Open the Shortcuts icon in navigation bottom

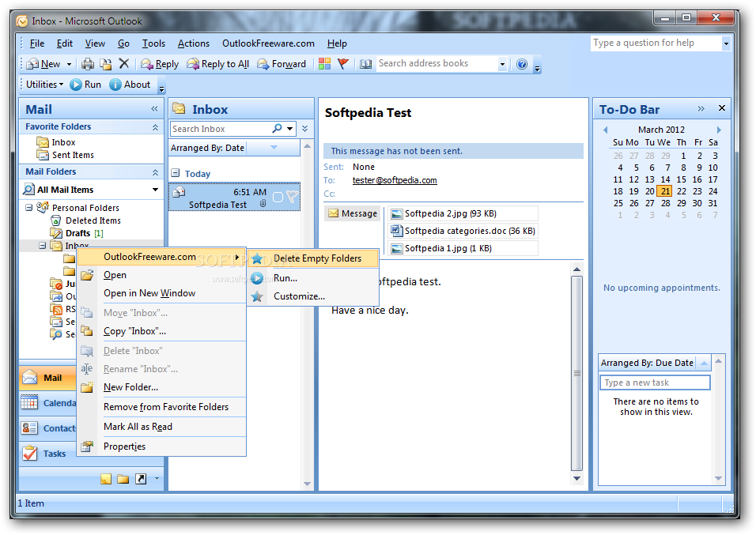[141, 479]
